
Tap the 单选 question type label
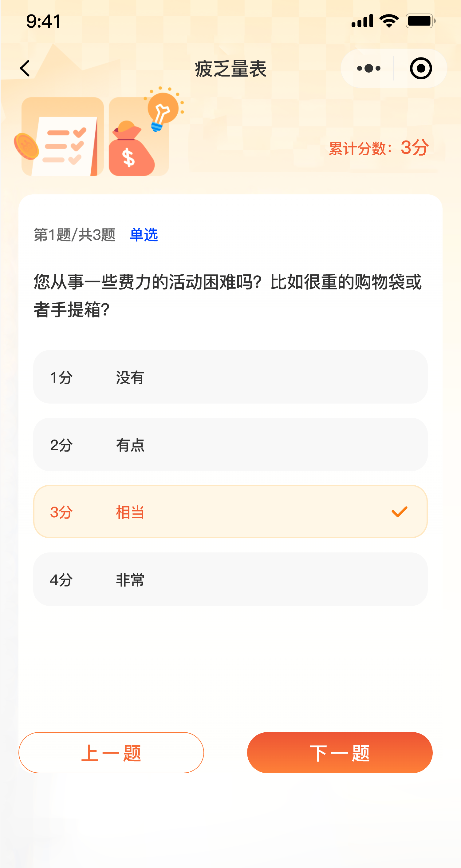pyautogui.click(x=144, y=234)
